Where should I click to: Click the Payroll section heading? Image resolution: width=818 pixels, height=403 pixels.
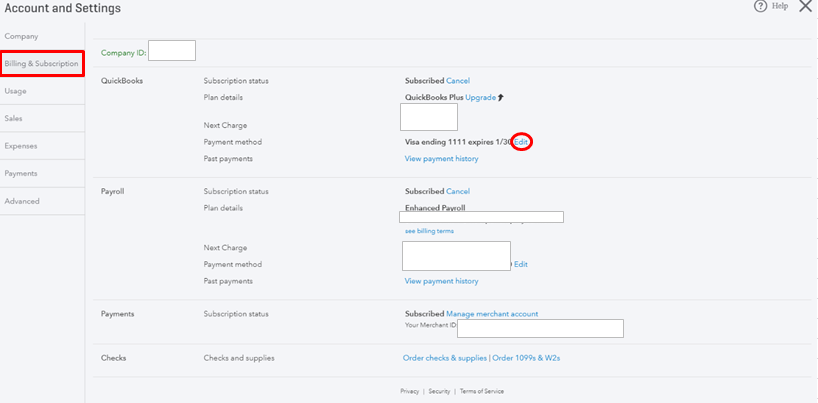pyautogui.click(x=112, y=192)
